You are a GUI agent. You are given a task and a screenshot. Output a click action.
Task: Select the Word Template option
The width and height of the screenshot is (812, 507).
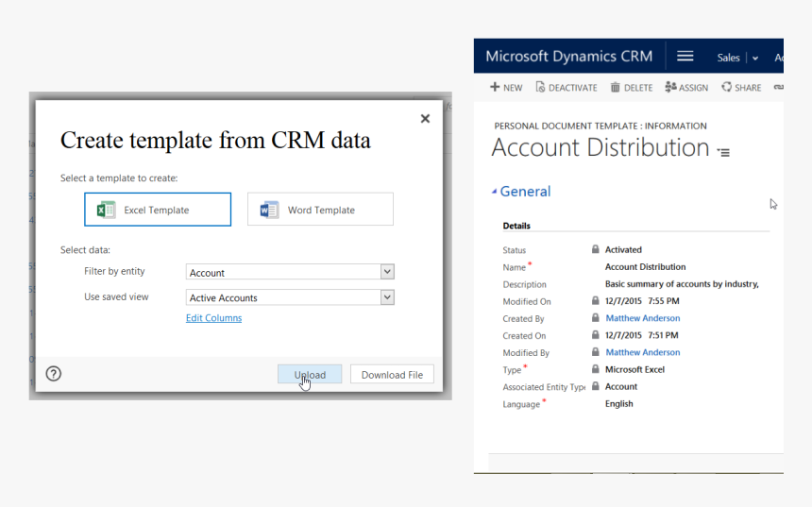pos(320,210)
